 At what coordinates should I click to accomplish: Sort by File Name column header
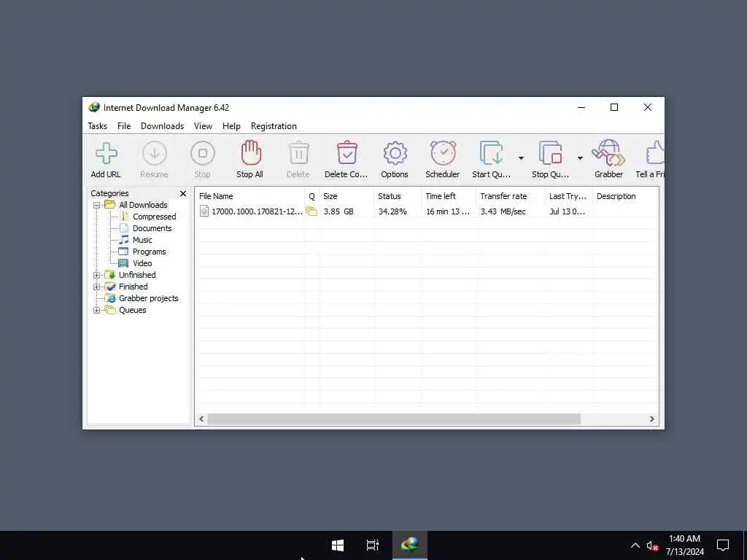coord(249,196)
